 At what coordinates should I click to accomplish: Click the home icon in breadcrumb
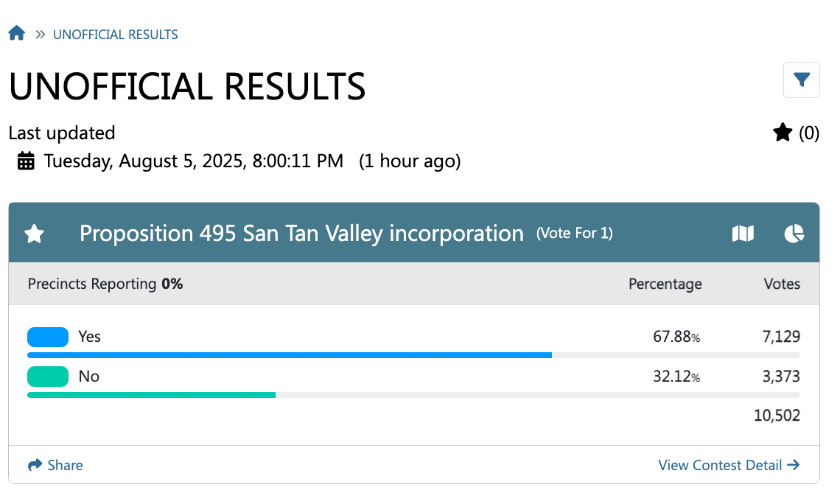(17, 34)
